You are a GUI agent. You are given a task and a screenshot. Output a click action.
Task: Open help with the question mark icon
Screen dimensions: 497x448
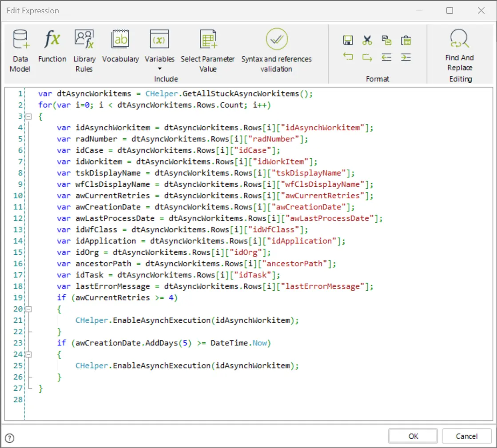click(x=10, y=438)
